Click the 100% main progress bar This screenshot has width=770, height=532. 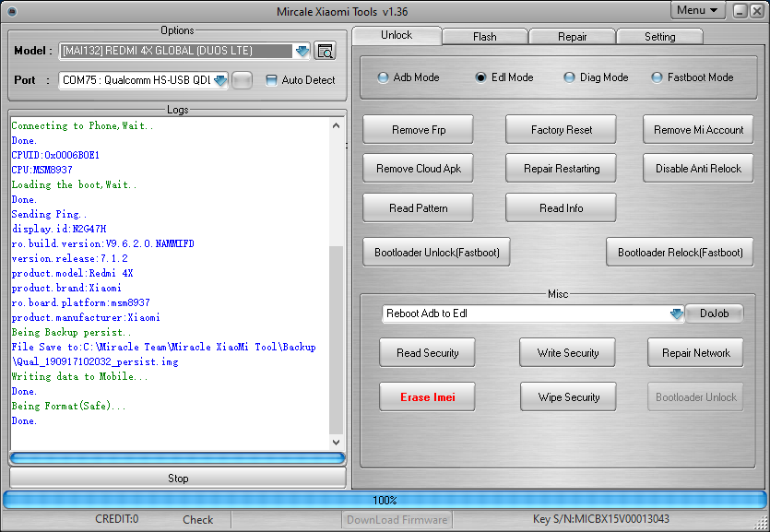(x=385, y=500)
